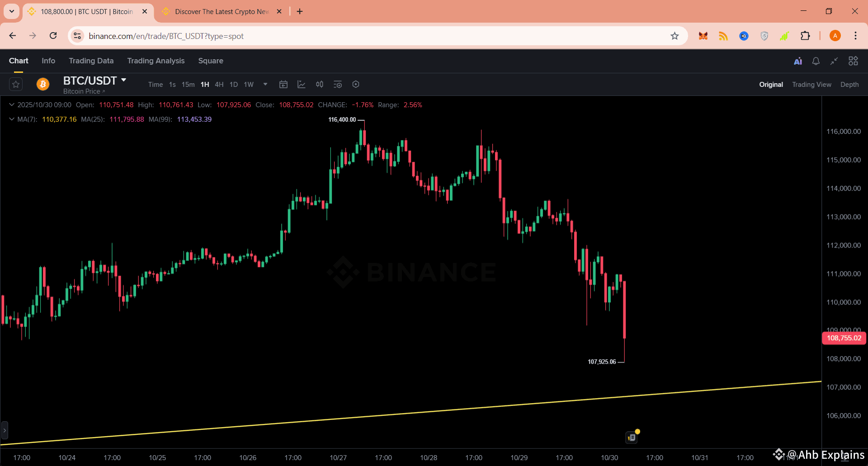Open the RSS feed extension icon
This screenshot has width=868, height=466.
(723, 36)
